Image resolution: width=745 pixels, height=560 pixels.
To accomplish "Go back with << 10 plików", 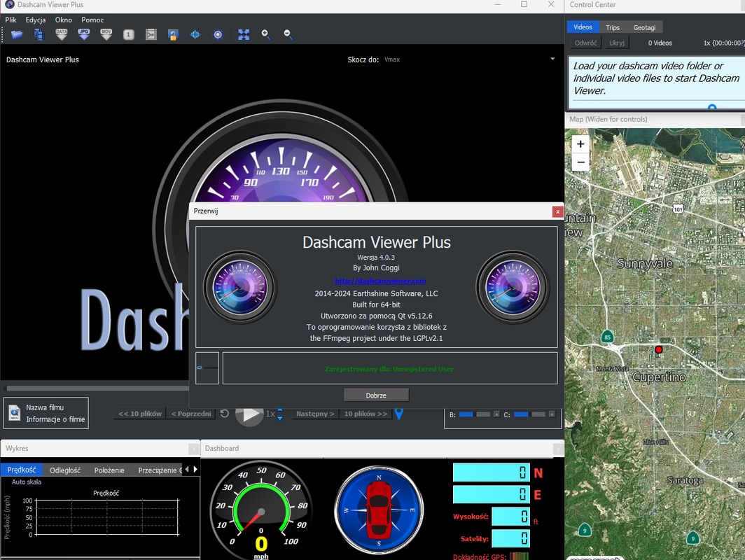I will click(x=140, y=414).
